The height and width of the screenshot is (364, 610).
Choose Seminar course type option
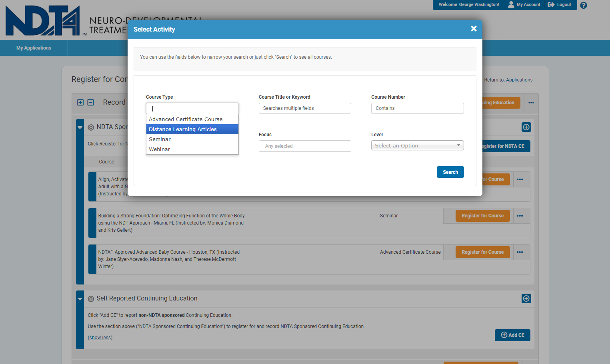(x=192, y=139)
